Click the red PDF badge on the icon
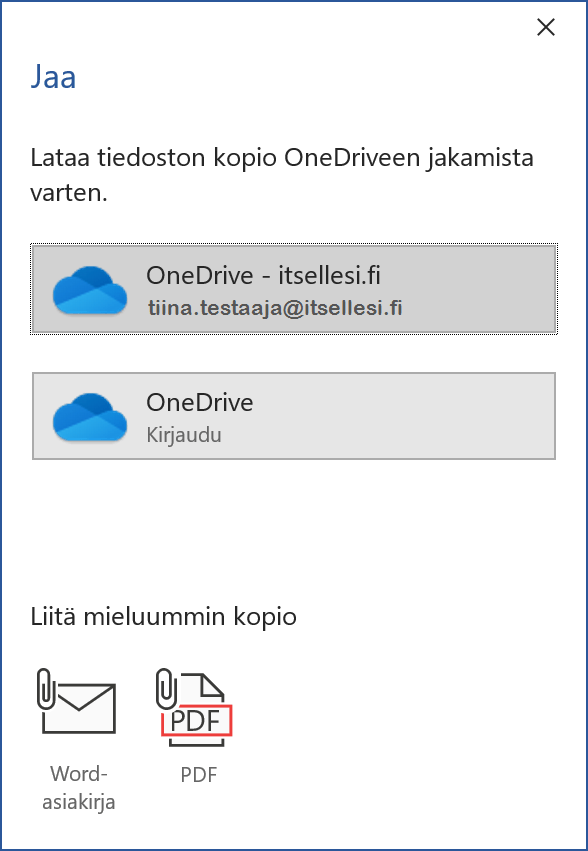588x851 pixels. click(x=197, y=721)
